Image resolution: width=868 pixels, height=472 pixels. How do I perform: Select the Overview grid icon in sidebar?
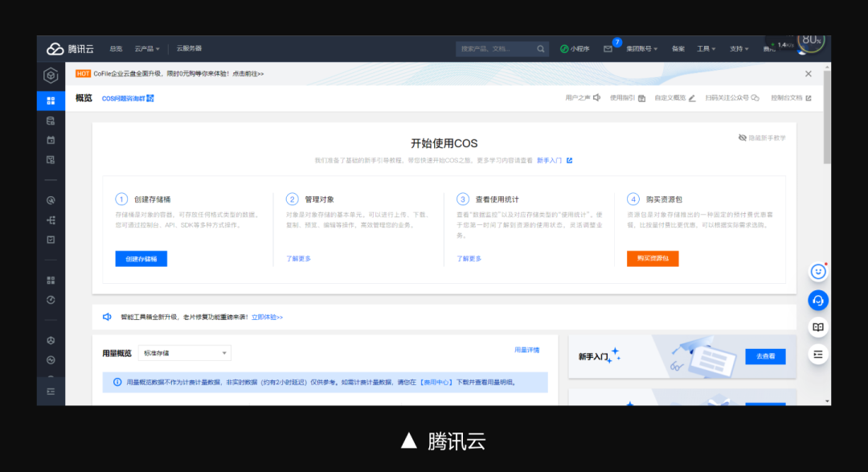coord(51,101)
